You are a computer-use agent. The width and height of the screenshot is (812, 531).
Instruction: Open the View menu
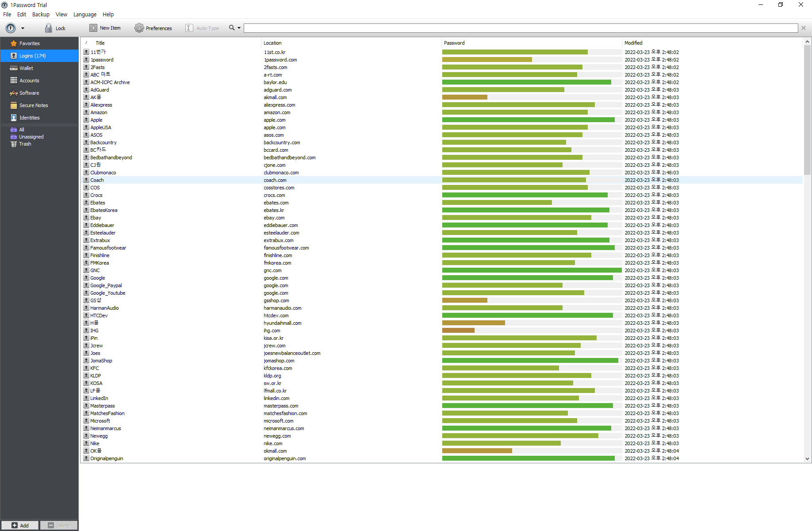click(x=61, y=14)
